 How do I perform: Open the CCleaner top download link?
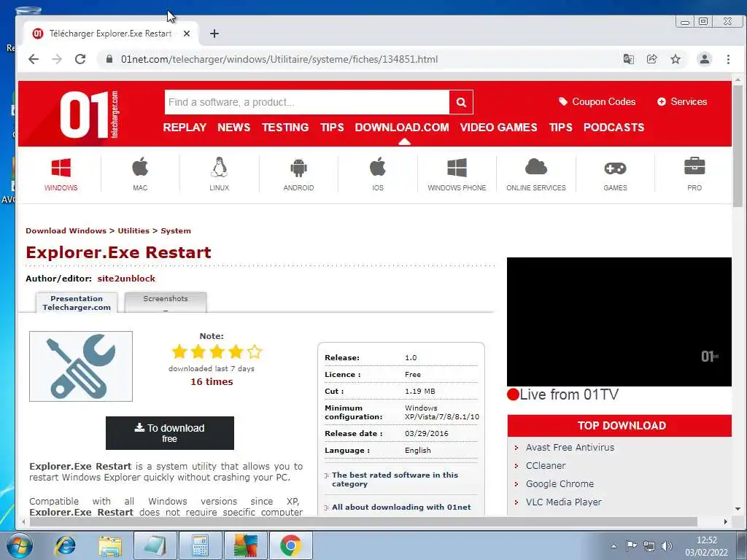pyautogui.click(x=546, y=465)
